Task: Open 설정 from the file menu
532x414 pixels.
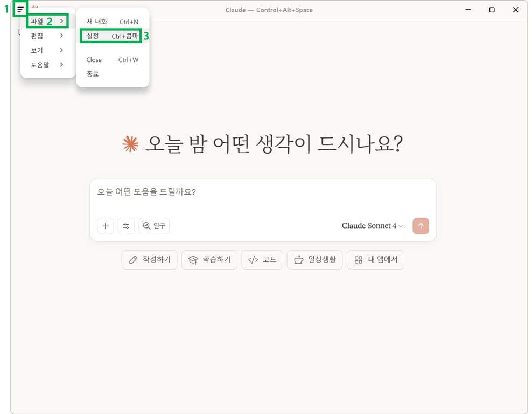Action: (x=93, y=36)
